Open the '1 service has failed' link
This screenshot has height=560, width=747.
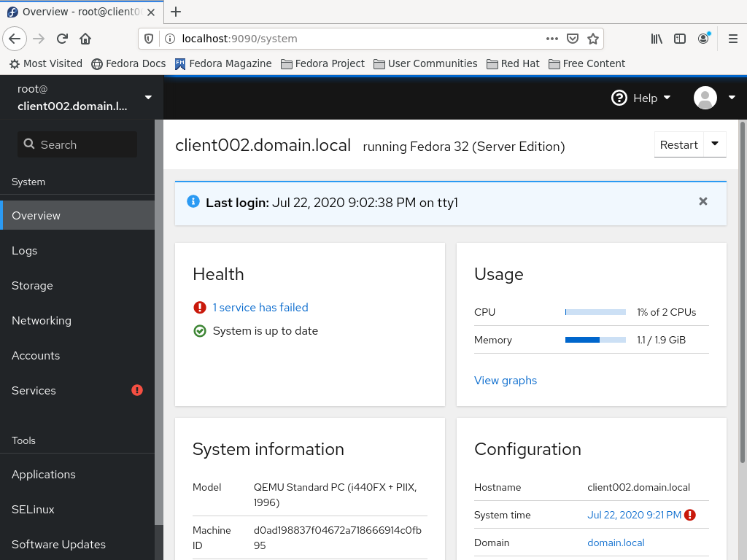point(260,308)
